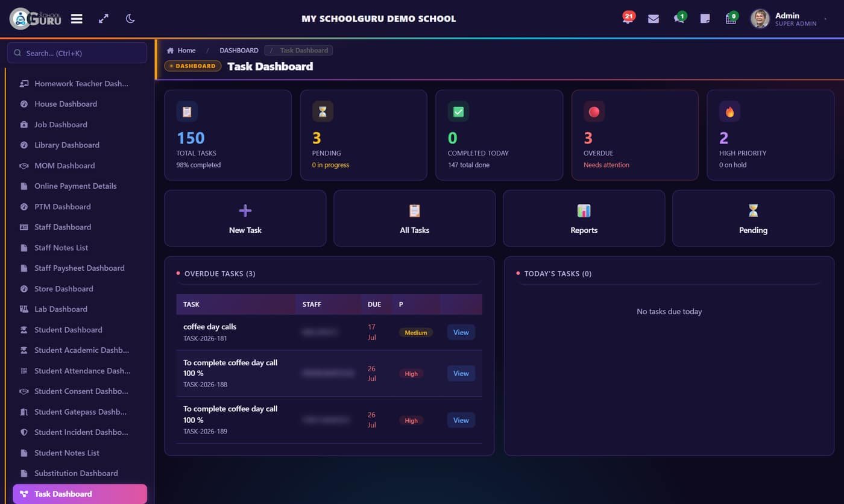View task TASK-2026-189
844x504 pixels.
(461, 420)
